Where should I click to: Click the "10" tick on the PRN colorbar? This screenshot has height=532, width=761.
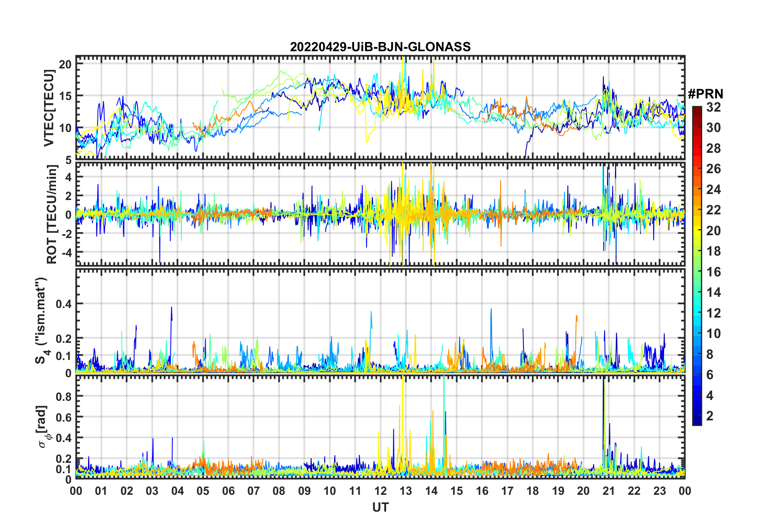point(713,334)
